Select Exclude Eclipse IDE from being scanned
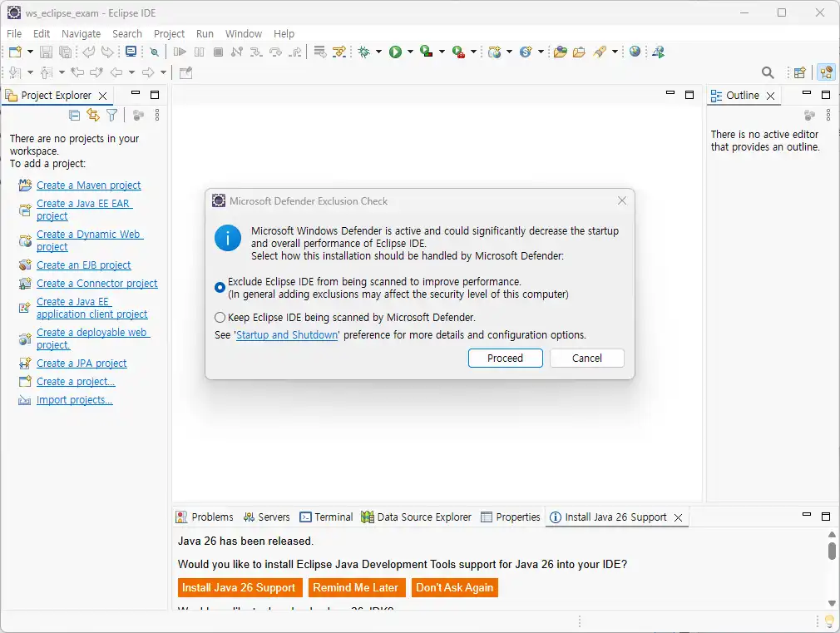 tap(220, 287)
